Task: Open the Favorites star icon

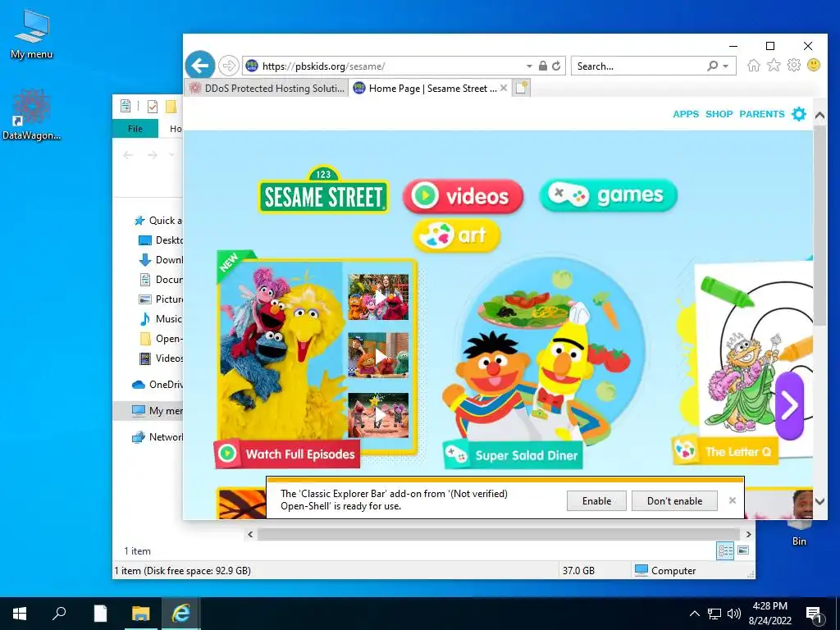Action: tap(774, 66)
